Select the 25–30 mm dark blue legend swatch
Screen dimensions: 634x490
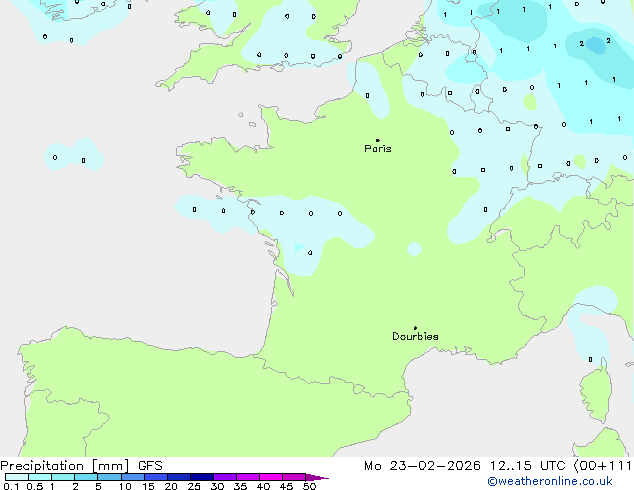[201, 477]
